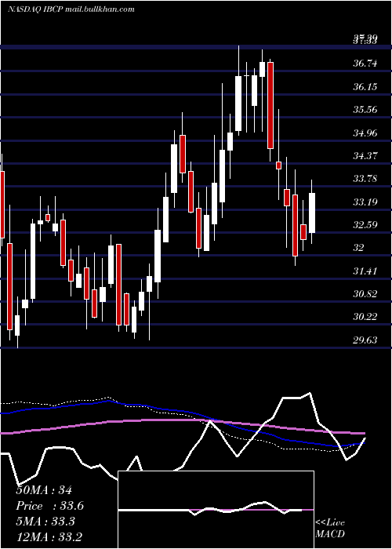This screenshot has height=549, width=392.
Task: Select the 29.63 price axis label
Action: [365, 340]
